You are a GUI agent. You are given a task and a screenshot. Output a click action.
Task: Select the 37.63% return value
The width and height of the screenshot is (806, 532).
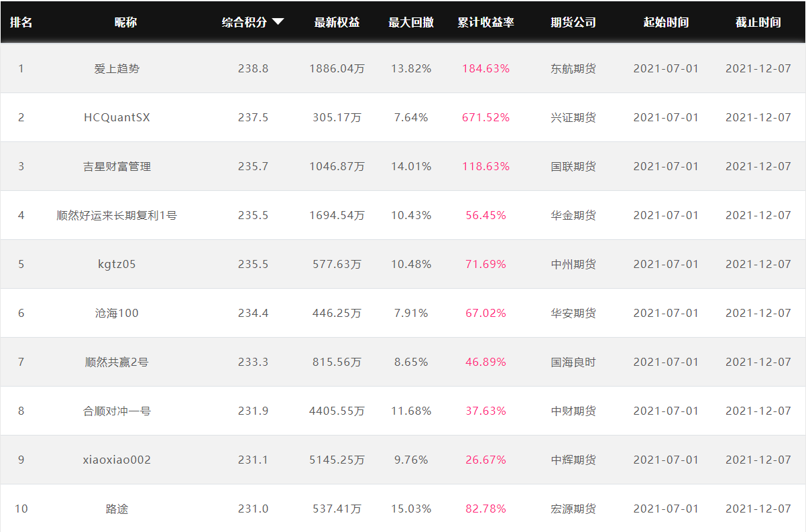pos(485,411)
